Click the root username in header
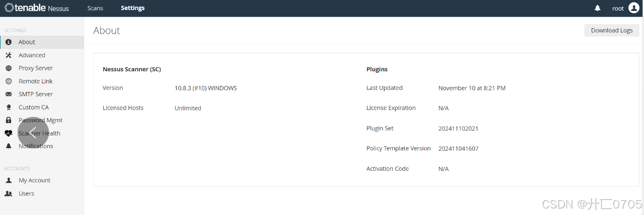Screen dimensions: 644x215 point(618,9)
